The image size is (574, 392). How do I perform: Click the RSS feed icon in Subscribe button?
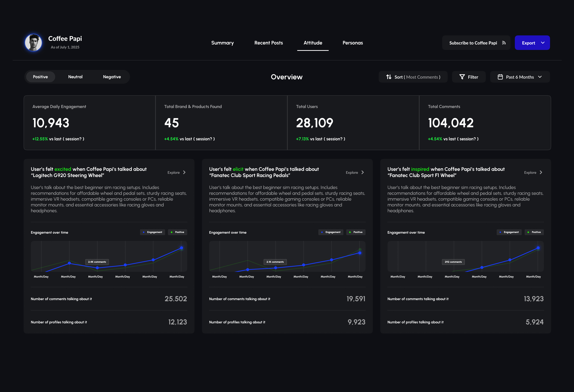pos(504,43)
